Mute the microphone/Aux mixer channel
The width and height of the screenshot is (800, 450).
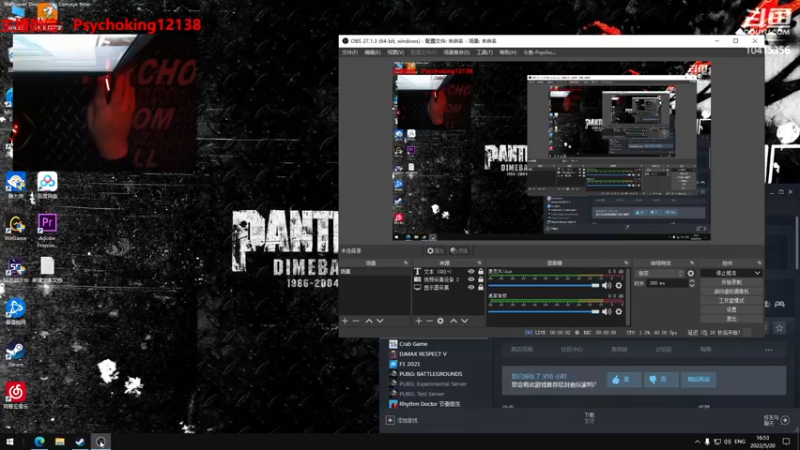tap(607, 286)
